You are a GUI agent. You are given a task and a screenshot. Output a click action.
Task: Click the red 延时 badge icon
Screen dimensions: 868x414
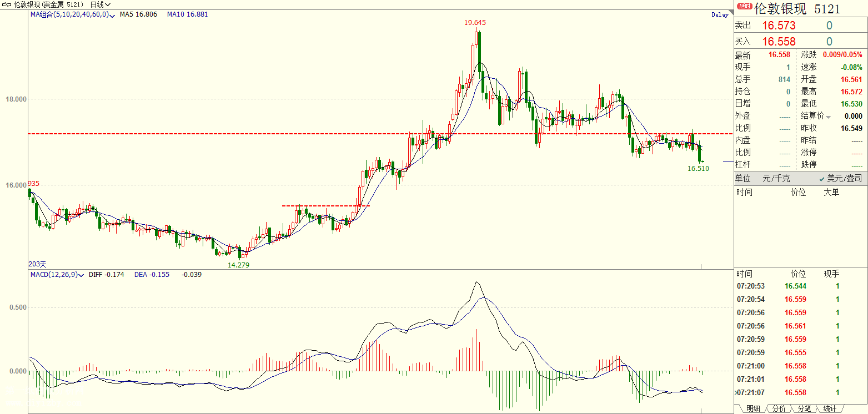744,7
